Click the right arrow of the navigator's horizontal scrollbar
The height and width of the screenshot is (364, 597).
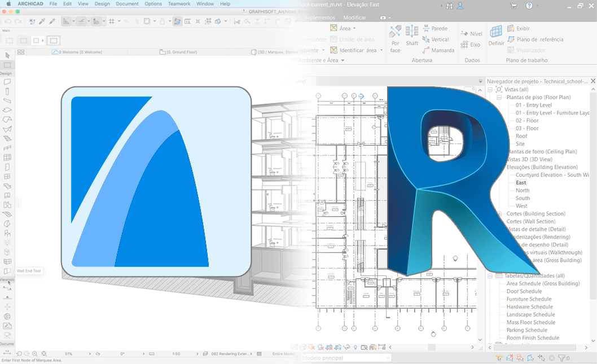pyautogui.click(x=586, y=347)
